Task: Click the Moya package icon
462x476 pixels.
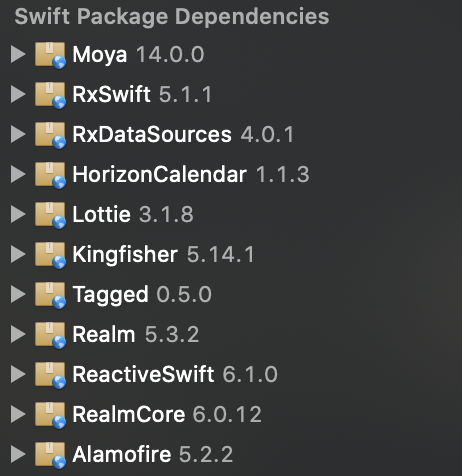Action: (50, 55)
